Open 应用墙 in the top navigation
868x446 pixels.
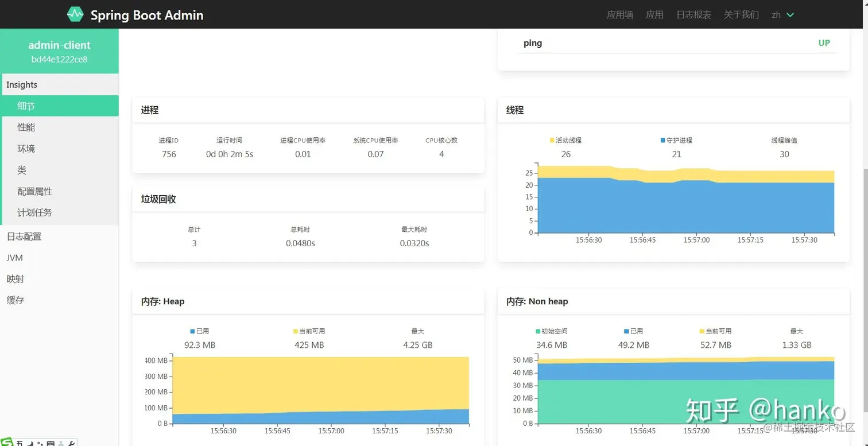point(620,15)
